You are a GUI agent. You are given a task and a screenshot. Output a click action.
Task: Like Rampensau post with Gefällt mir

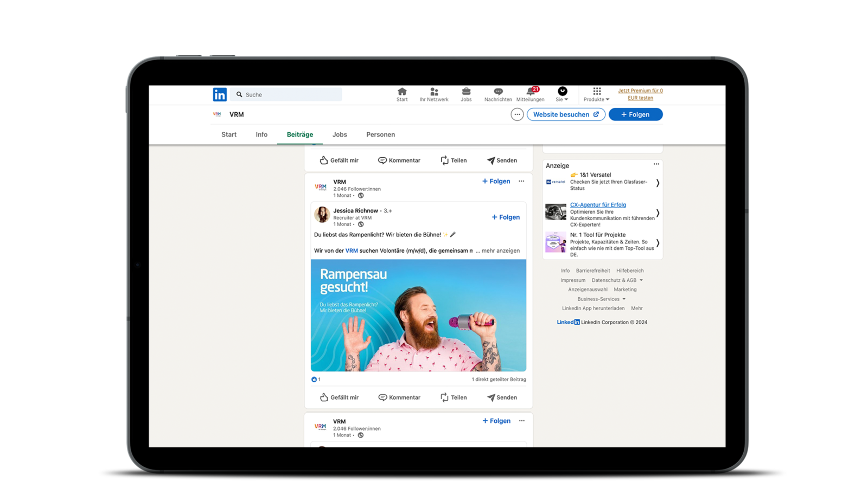coord(339,397)
